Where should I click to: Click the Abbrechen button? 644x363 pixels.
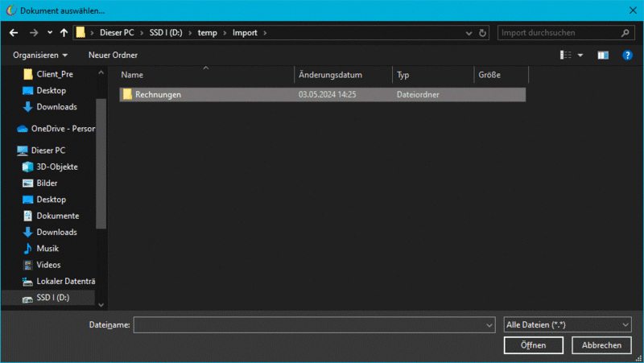(601, 345)
